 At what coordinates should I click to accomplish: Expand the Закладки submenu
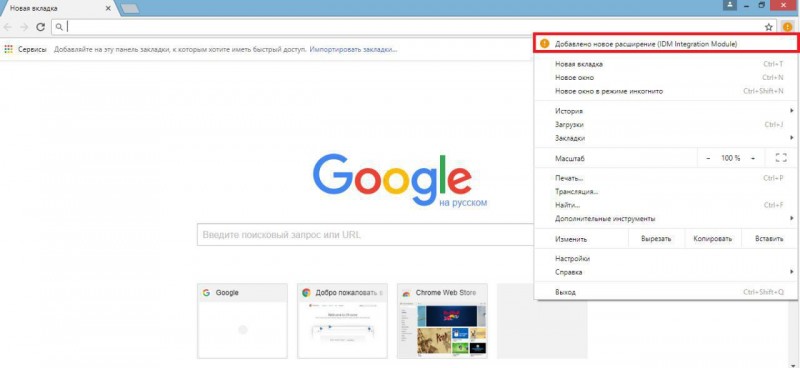[666, 138]
